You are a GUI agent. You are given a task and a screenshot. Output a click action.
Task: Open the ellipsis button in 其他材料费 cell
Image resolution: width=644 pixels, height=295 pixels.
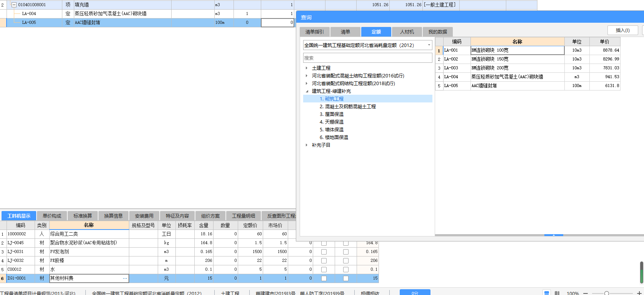(125, 278)
